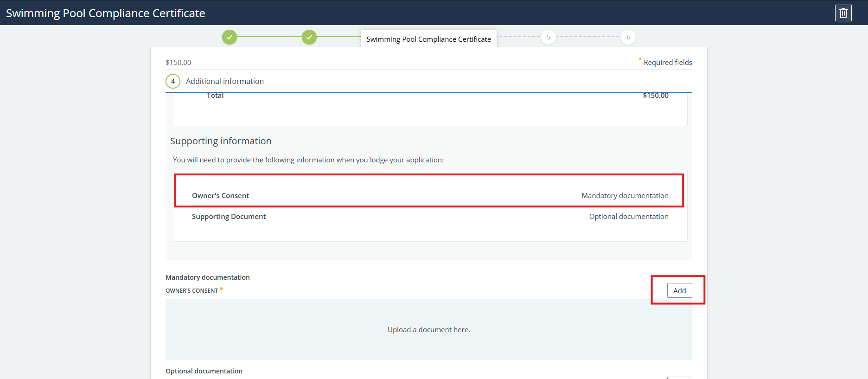
Task: Select the Swimming Pool Compliance Certificate step tab
Action: point(428,39)
